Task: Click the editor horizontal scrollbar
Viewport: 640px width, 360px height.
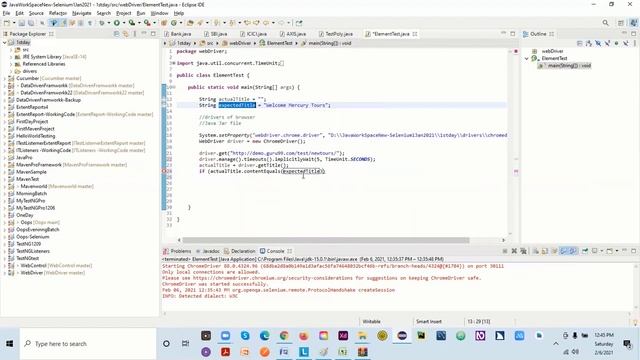Action: pos(326,240)
